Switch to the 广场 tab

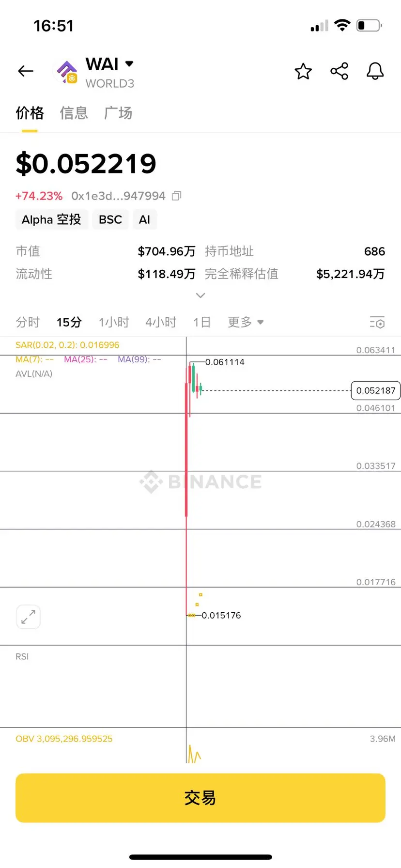[118, 113]
